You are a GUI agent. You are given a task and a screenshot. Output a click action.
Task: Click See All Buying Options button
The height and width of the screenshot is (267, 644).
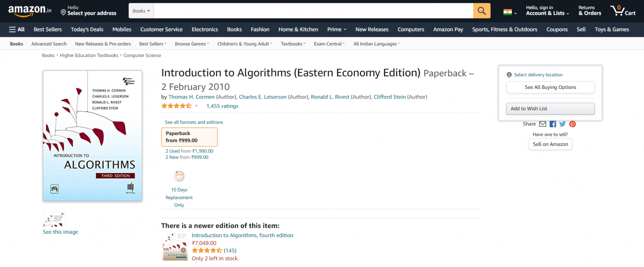point(550,87)
